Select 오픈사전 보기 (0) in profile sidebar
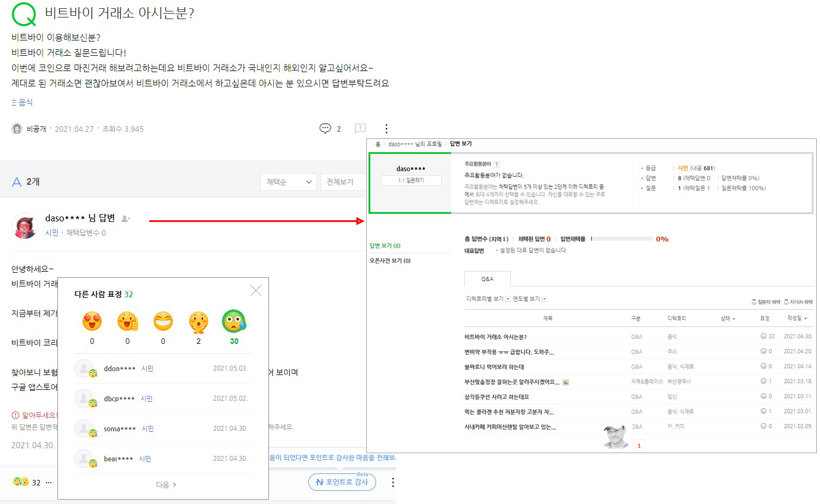This screenshot has width=820, height=504. (390, 261)
